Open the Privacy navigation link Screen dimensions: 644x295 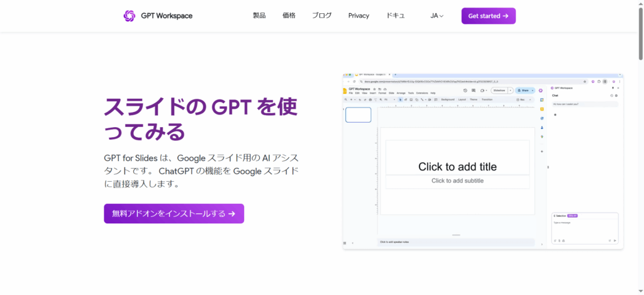[x=358, y=16]
